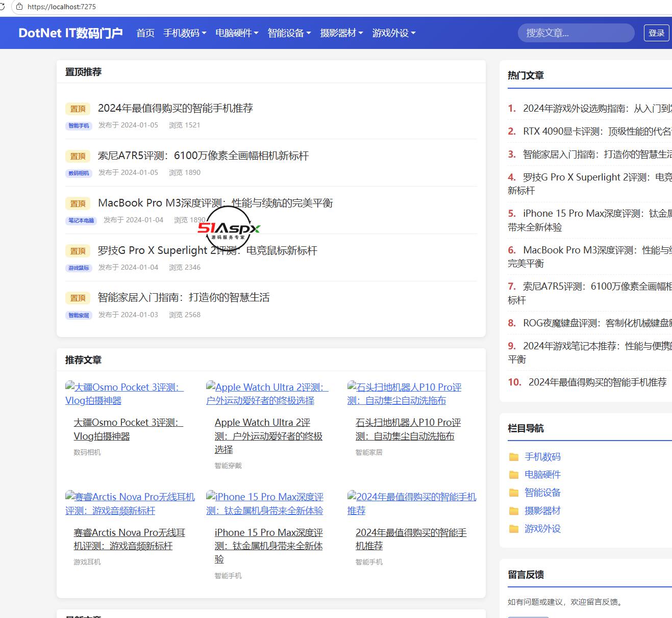Image resolution: width=672 pixels, height=618 pixels.
Task: Expand the 手机数码 dropdown menu
Action: [x=185, y=33]
